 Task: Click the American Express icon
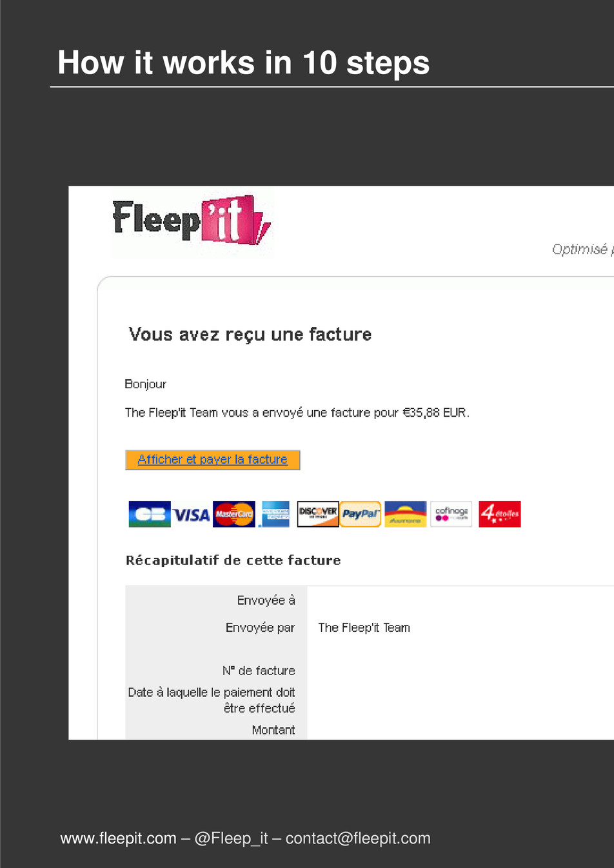(x=274, y=514)
